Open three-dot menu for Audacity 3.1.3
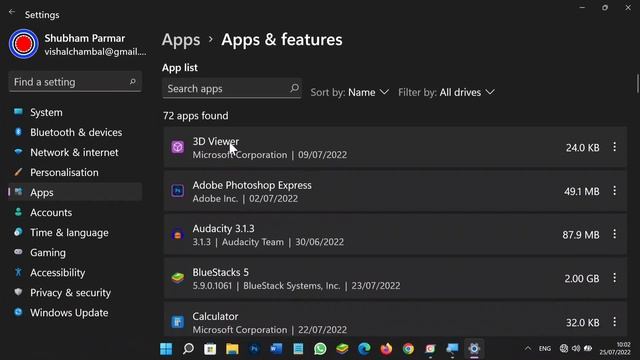This screenshot has width=640, height=360. 614,234
